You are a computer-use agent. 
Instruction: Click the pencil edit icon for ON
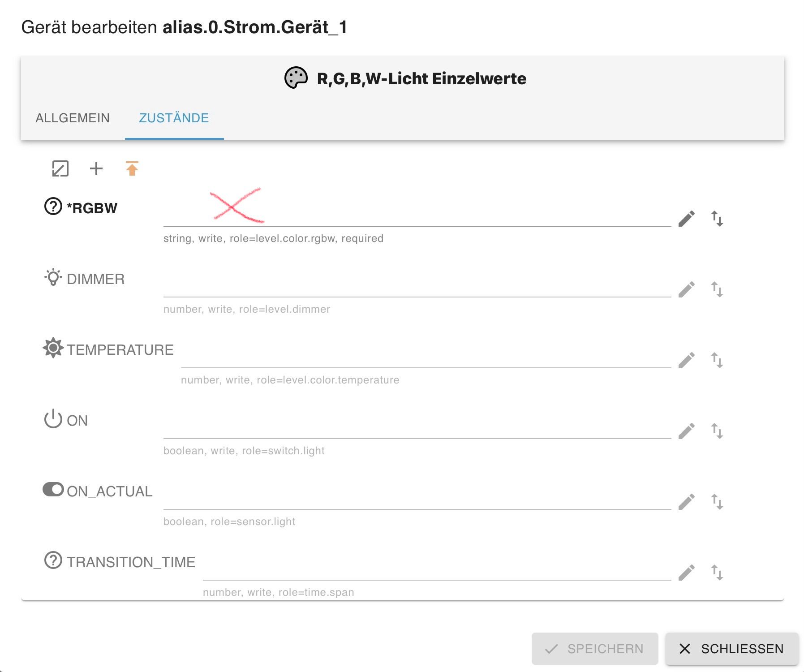[x=686, y=431]
